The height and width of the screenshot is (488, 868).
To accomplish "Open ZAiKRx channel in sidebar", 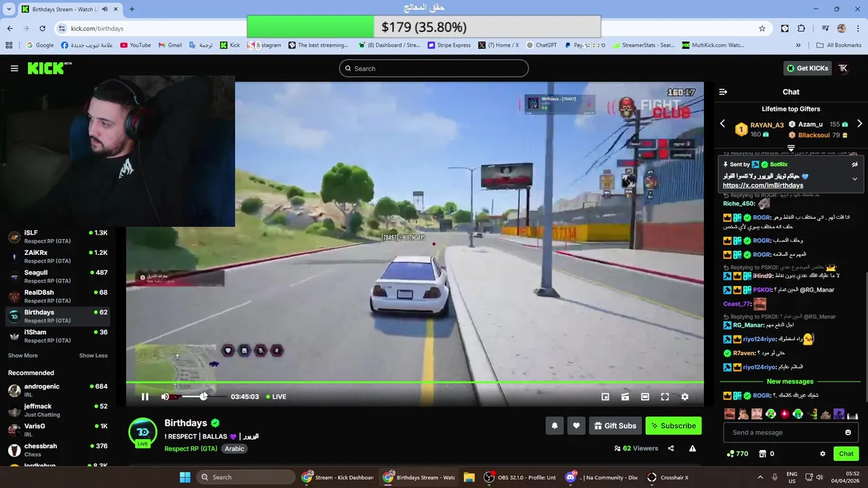I will (58, 256).
